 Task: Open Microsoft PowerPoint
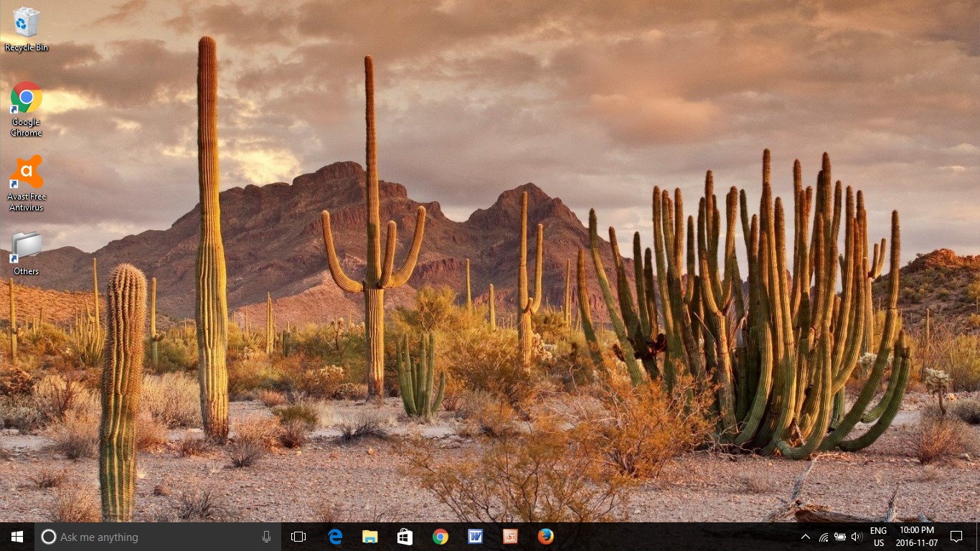[x=510, y=537]
